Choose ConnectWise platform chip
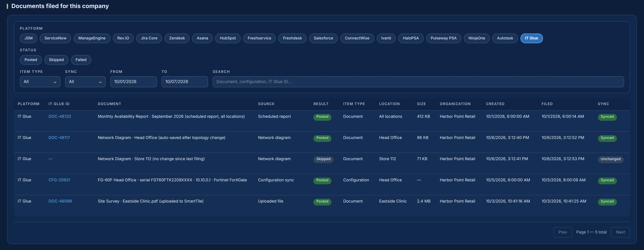 tap(357, 38)
